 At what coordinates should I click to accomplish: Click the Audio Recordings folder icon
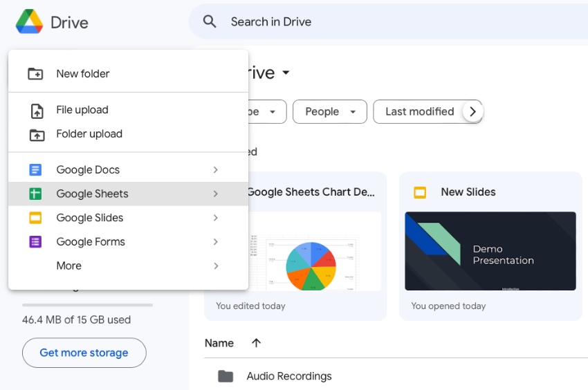click(226, 376)
